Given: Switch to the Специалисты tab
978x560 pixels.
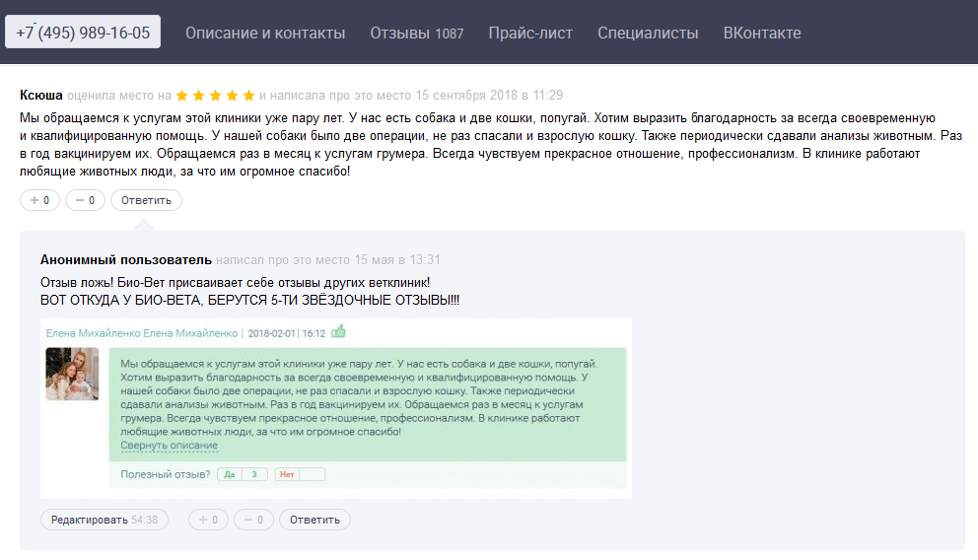Looking at the screenshot, I should (648, 34).
